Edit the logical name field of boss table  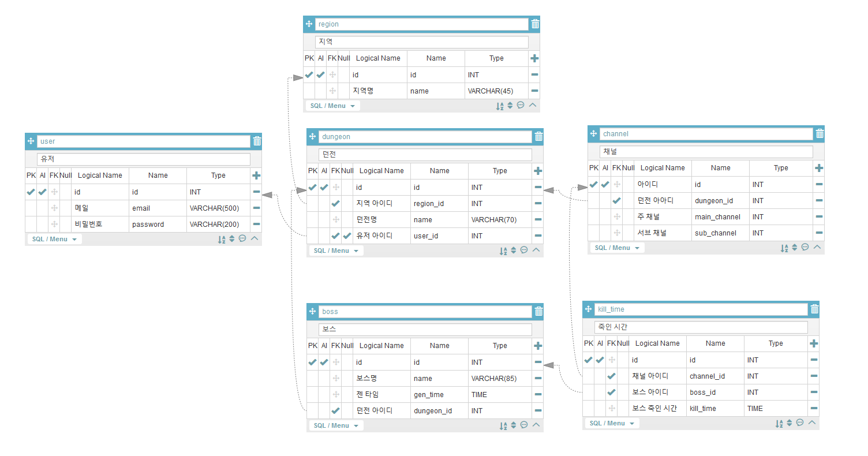point(425,329)
